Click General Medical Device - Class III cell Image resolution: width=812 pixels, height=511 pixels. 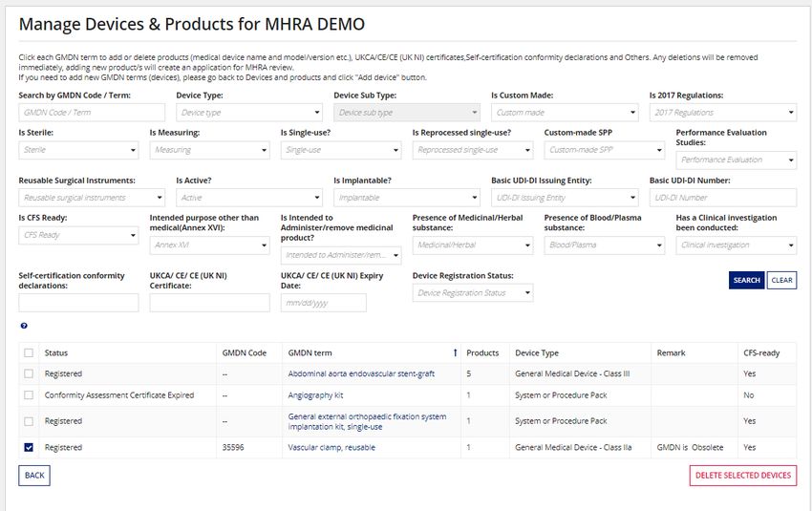pyautogui.click(x=572, y=373)
